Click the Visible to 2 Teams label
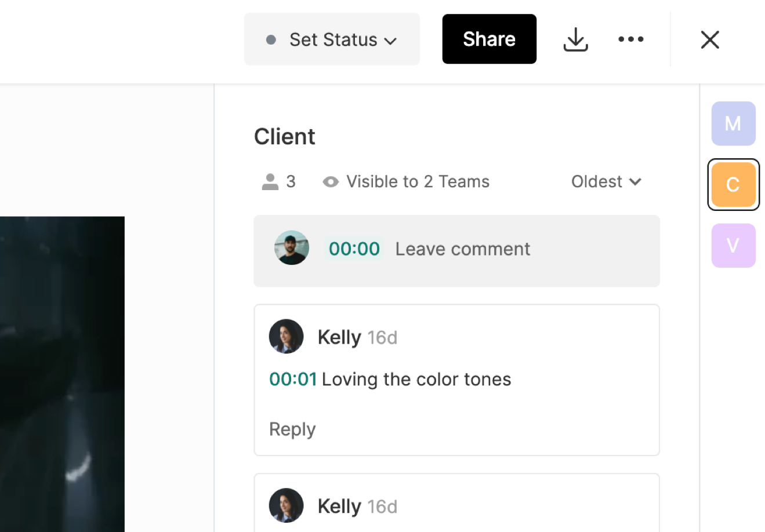 (x=418, y=182)
